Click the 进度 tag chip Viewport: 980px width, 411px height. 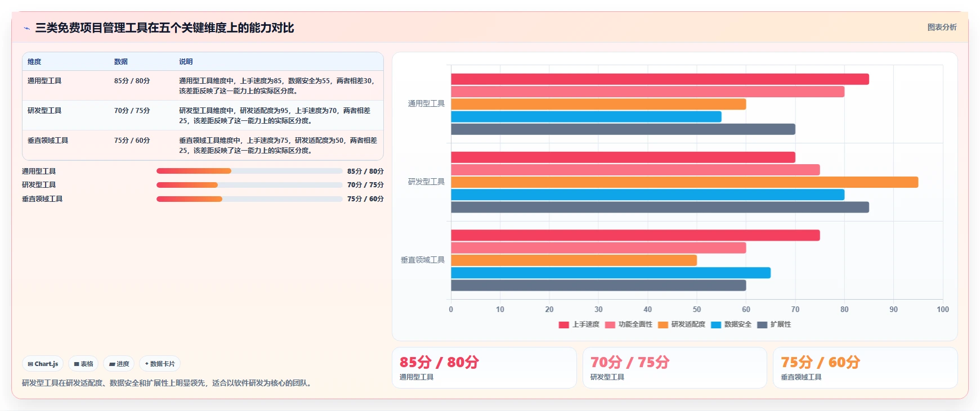119,364
